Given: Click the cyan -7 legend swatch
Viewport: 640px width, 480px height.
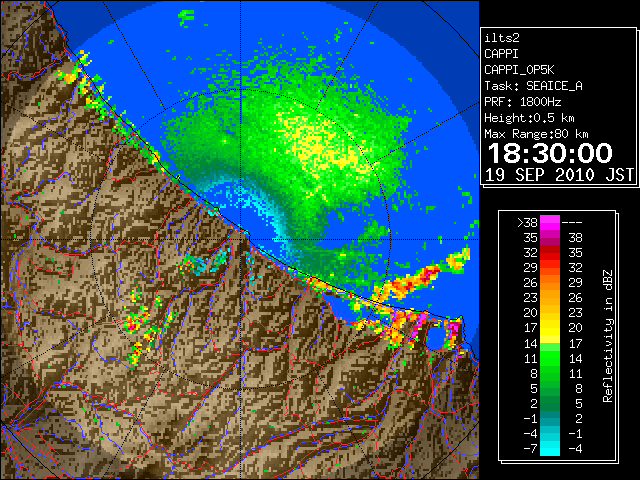Looking at the screenshot, I should click(x=550, y=448).
